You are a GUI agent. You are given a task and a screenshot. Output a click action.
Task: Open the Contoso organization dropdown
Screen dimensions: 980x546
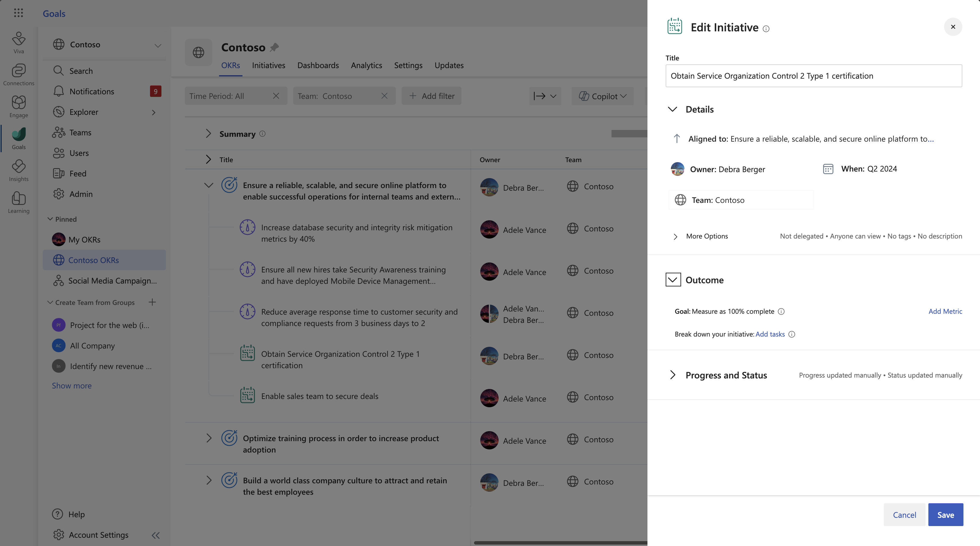pos(157,46)
